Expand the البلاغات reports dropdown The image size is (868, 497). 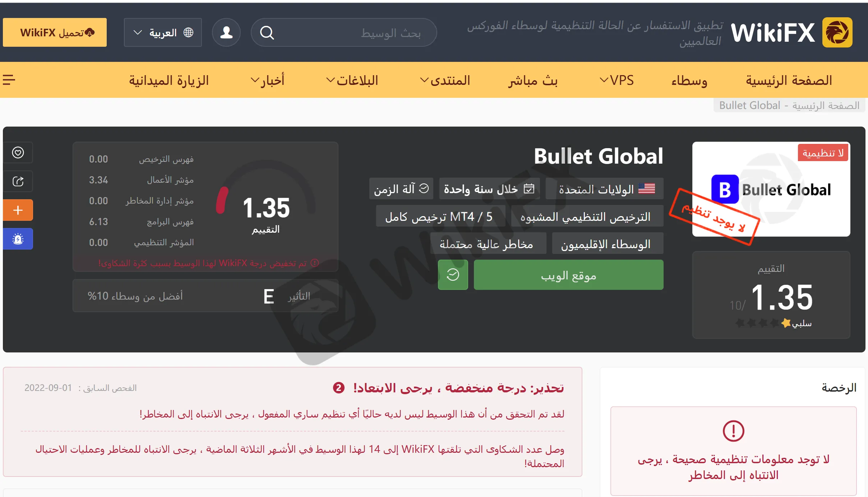click(x=352, y=80)
